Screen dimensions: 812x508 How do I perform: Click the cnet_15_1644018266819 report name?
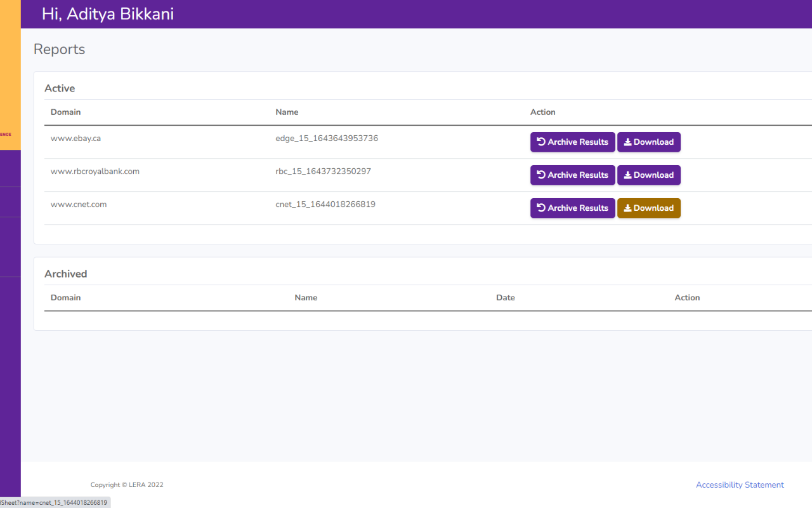(325, 204)
